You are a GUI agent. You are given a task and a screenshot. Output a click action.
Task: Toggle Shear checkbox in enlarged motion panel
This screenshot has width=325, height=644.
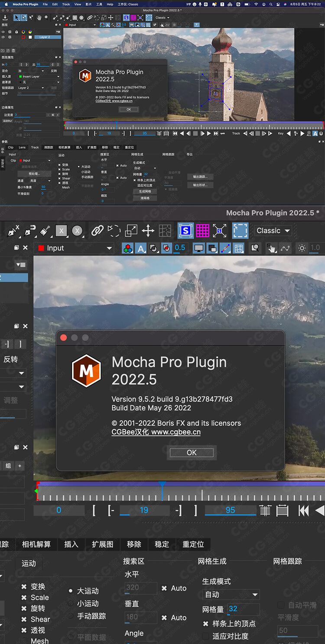[x=24, y=619]
